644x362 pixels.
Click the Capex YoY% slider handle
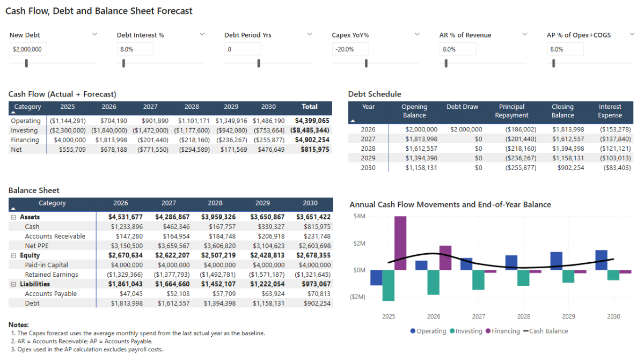(x=367, y=63)
